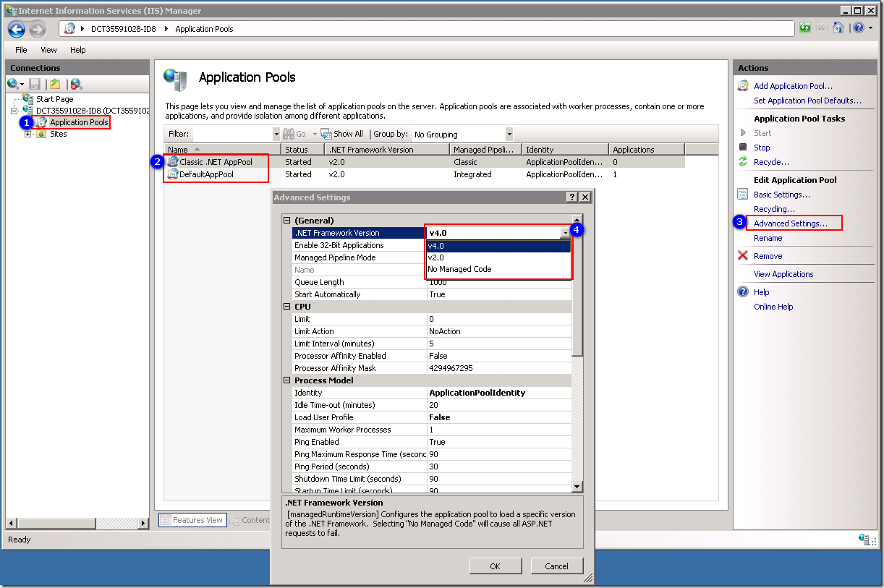The width and height of the screenshot is (884, 588).
Task: Click the server icon in the address bar
Action: pos(69,29)
